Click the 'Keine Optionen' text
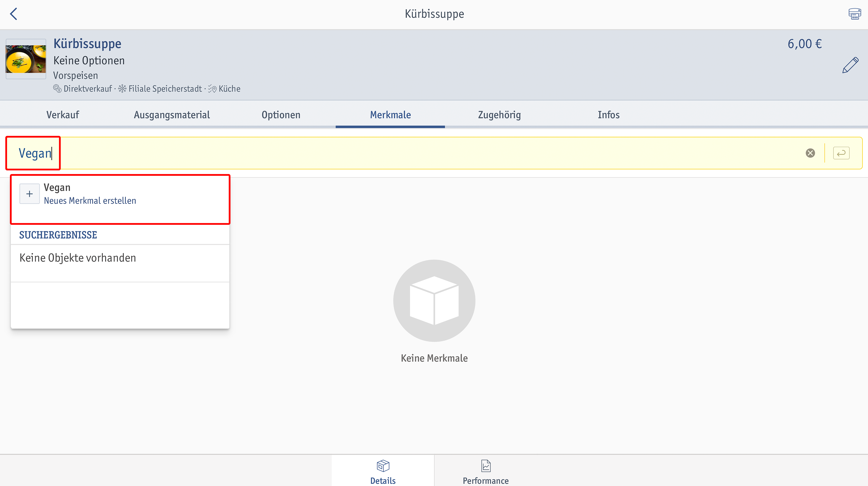Viewport: 868px width, 486px height. click(x=89, y=61)
